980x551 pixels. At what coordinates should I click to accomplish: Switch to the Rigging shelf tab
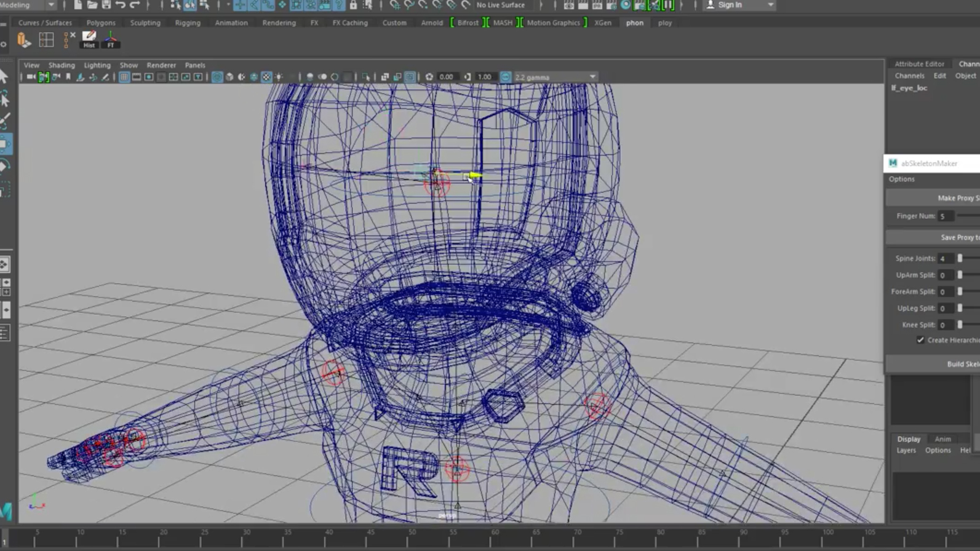(188, 23)
